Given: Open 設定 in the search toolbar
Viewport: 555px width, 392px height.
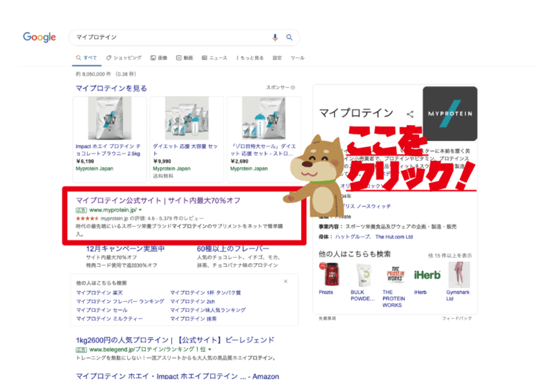Looking at the screenshot, I should (x=277, y=58).
